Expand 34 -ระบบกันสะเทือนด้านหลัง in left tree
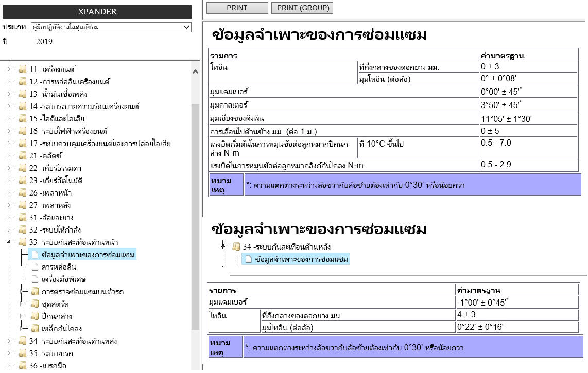Viewport: 588px width, 373px height. pyautogui.click(x=9, y=341)
